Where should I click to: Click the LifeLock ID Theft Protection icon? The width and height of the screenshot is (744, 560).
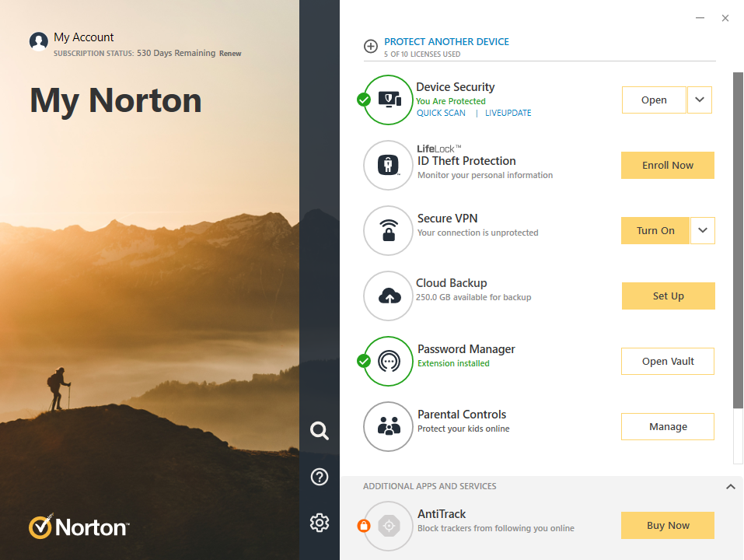pyautogui.click(x=388, y=165)
